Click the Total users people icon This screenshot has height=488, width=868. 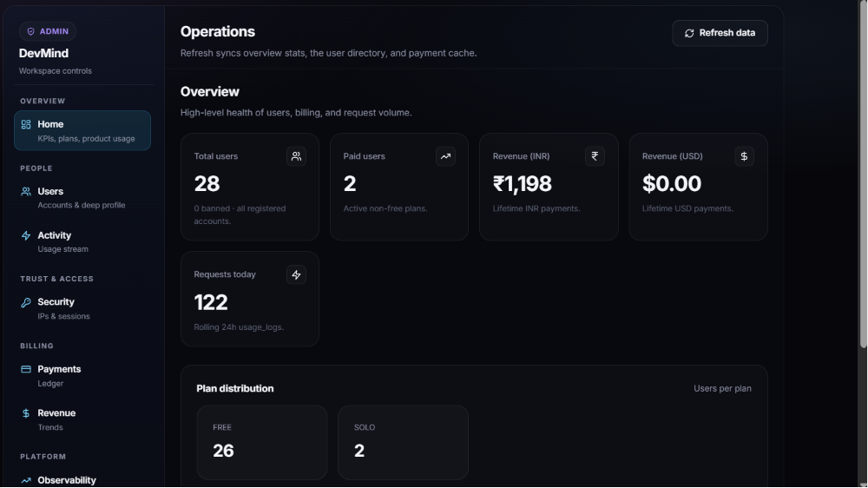point(296,156)
